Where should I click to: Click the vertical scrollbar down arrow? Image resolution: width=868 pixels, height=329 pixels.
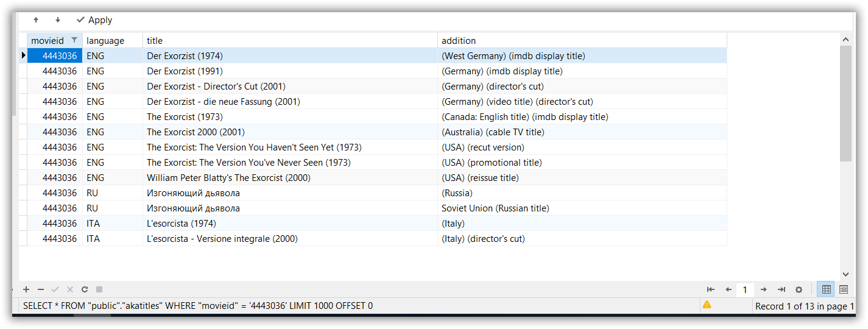pos(845,274)
